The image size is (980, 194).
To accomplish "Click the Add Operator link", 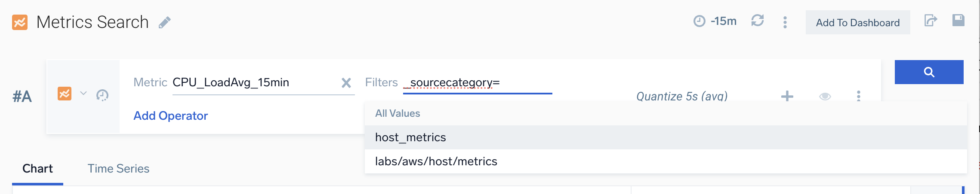I will pos(170,116).
